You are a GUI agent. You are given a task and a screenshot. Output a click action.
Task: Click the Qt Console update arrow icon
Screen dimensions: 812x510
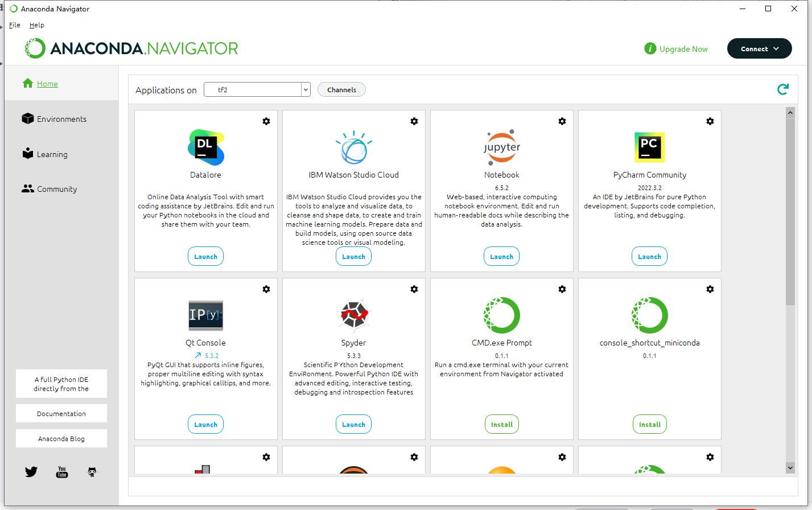[198, 356]
